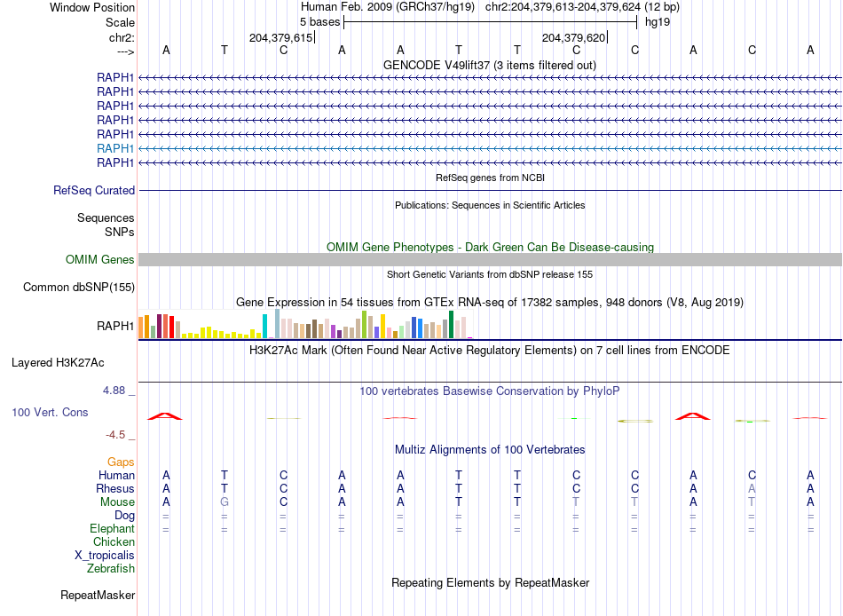The height and width of the screenshot is (616, 843).
Task: Click the Sequences track label
Action: [106, 217]
